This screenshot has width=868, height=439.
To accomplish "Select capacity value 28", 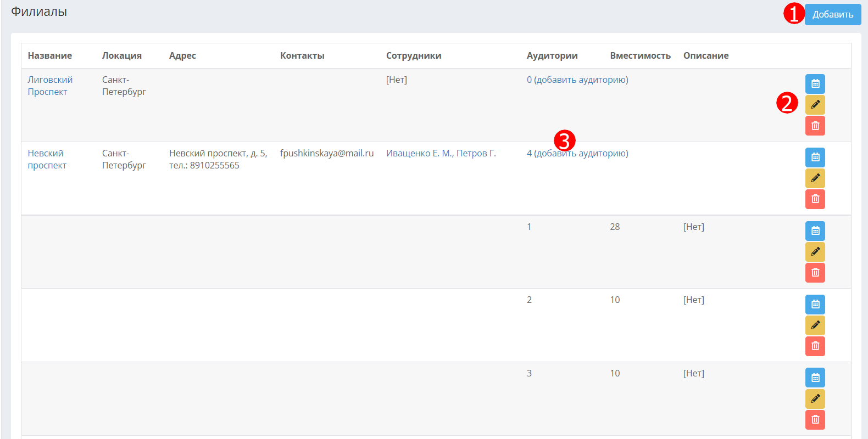I will pyautogui.click(x=615, y=227).
